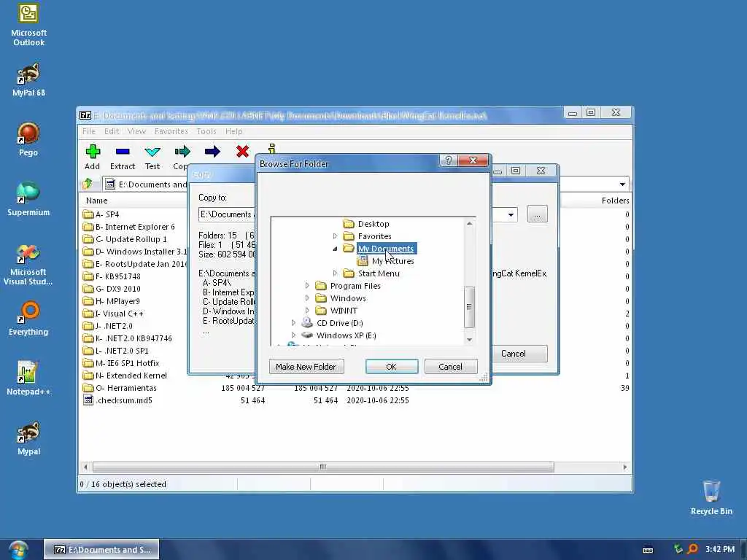
Task: Click Make New Folder button
Action: pyautogui.click(x=306, y=367)
